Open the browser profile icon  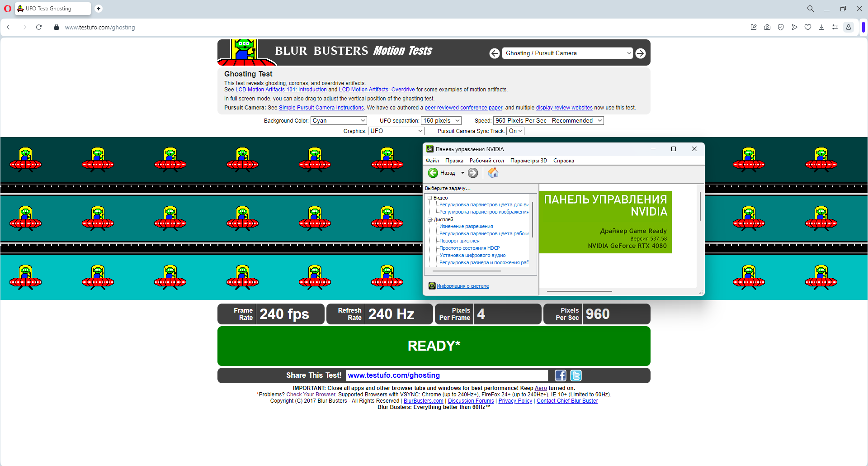tap(849, 27)
